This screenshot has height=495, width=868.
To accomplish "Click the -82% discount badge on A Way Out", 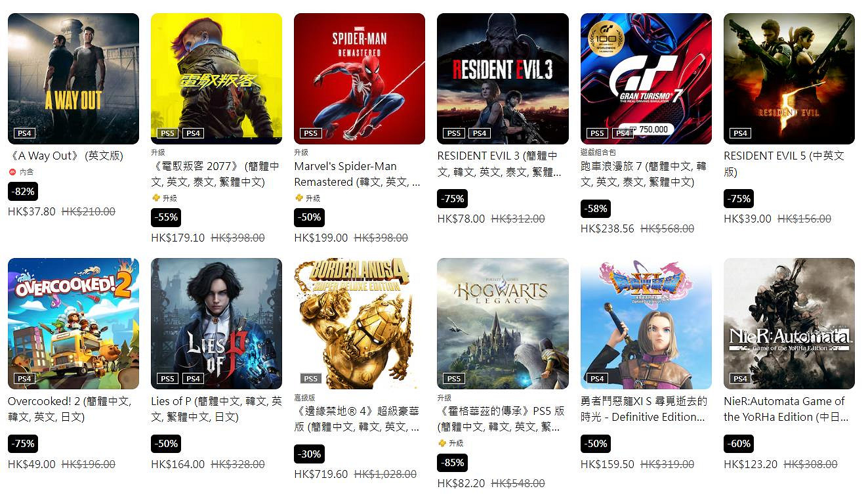I will point(23,192).
